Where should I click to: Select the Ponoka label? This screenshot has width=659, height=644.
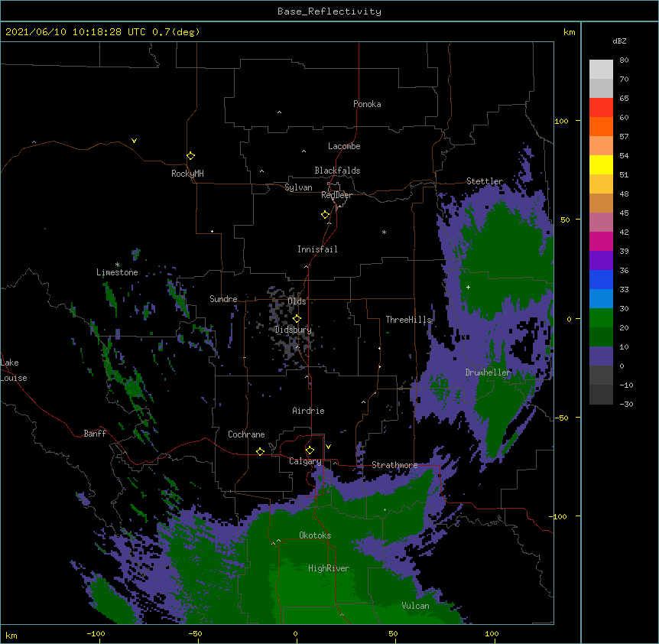click(367, 104)
